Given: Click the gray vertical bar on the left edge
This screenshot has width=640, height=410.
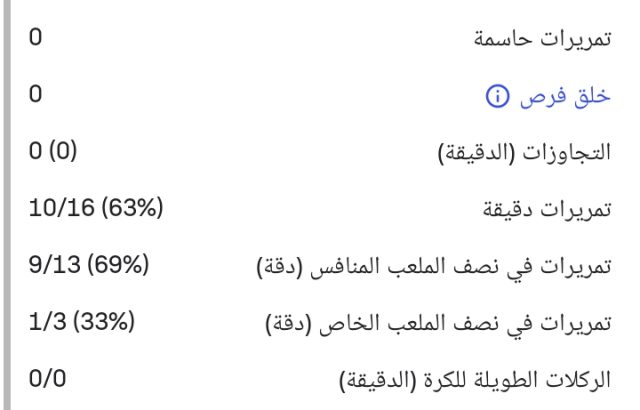Looking at the screenshot, I should pos(4,205).
